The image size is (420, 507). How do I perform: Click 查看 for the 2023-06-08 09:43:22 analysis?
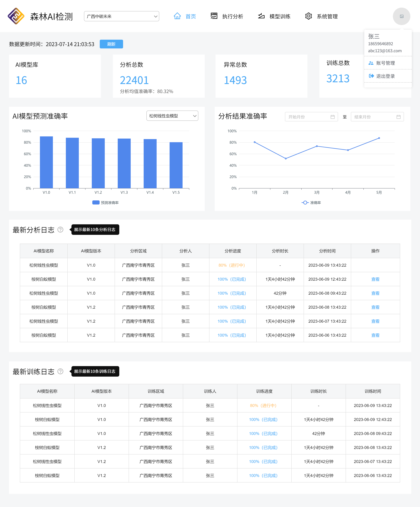[x=375, y=293]
